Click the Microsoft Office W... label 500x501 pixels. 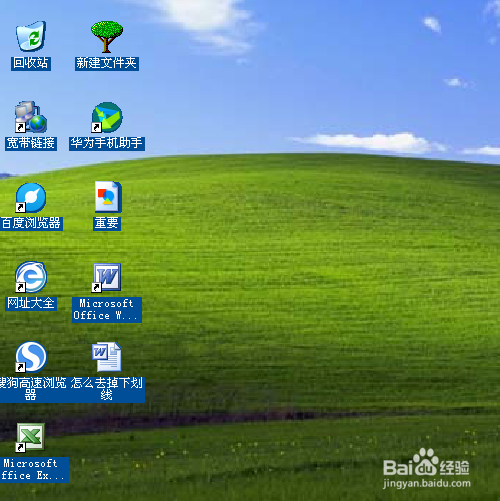pos(107,310)
